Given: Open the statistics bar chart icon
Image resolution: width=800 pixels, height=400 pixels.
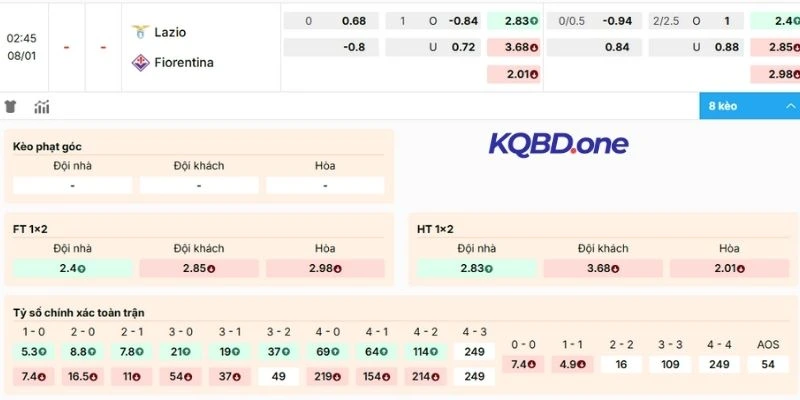Looking at the screenshot, I should tap(42, 107).
